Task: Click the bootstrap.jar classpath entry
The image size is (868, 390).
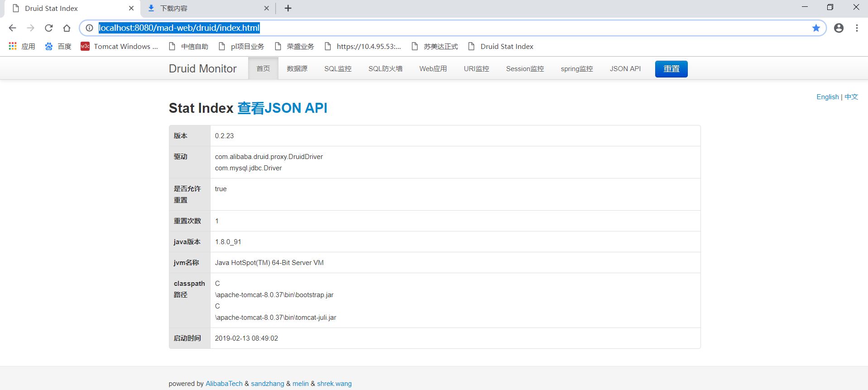Action: coord(274,295)
